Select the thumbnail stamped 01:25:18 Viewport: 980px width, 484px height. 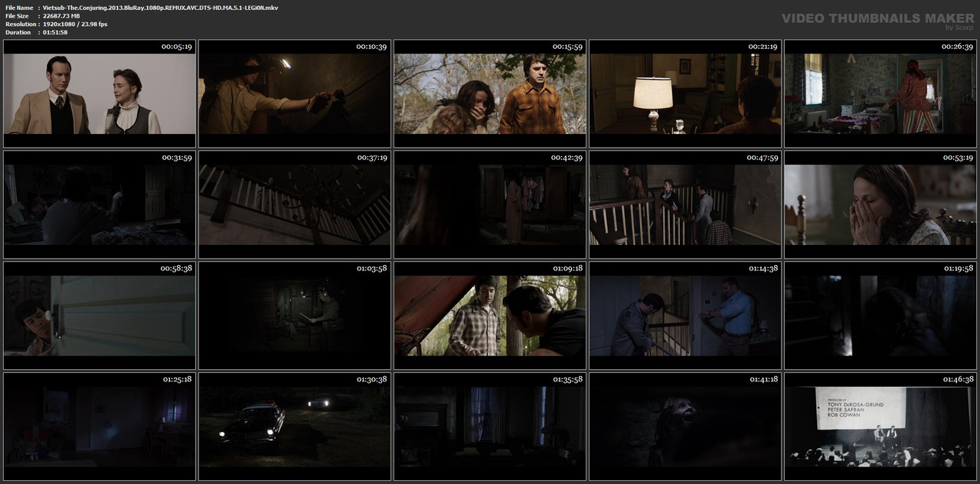coord(100,427)
